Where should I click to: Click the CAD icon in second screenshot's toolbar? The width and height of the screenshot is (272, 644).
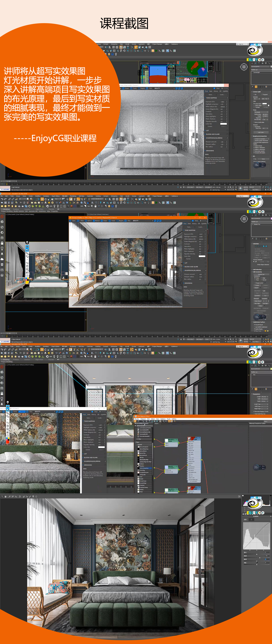pyautogui.click(x=82, y=206)
